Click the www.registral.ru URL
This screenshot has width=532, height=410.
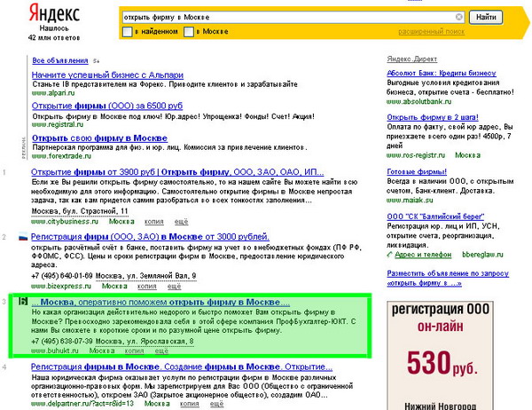click(x=58, y=124)
